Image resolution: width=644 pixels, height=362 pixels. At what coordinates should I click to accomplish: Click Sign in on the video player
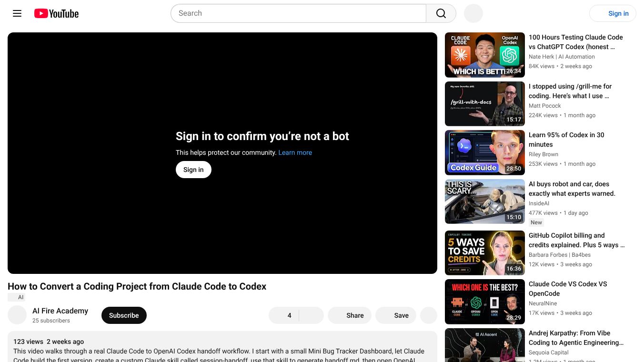[x=193, y=170]
